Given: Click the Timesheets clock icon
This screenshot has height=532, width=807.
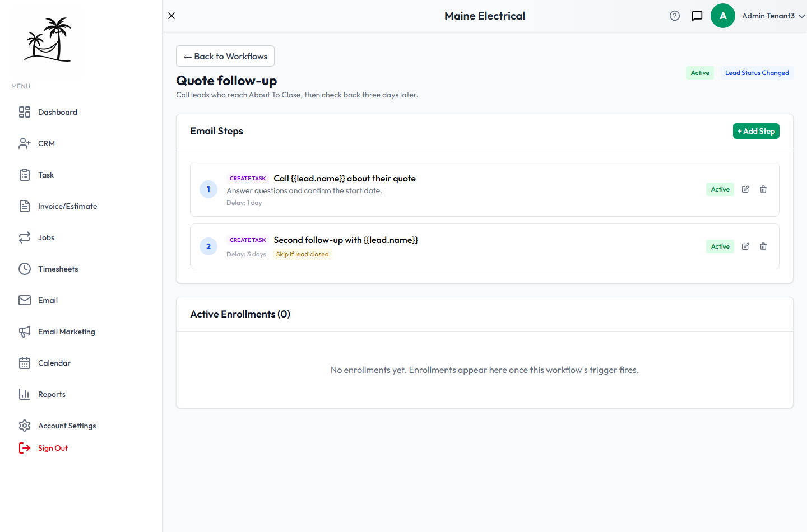Looking at the screenshot, I should point(25,269).
